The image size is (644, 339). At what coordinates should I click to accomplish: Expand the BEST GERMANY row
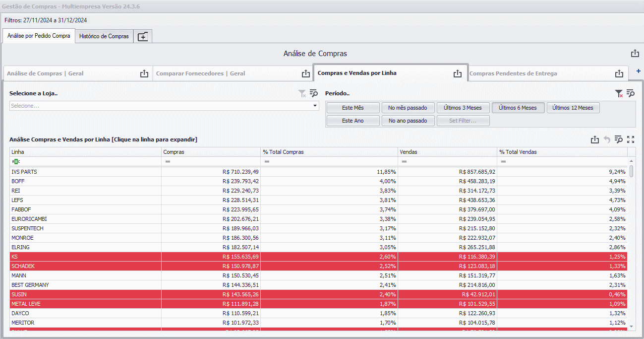pyautogui.click(x=318, y=285)
